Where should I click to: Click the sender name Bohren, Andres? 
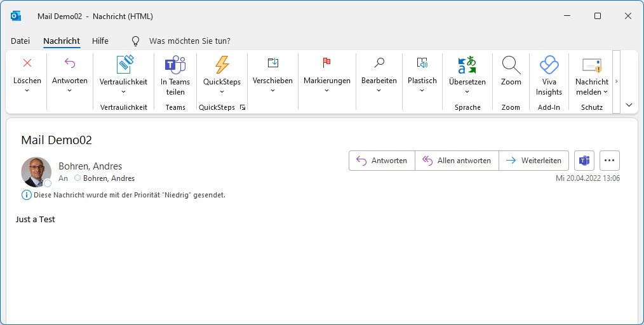(90, 166)
